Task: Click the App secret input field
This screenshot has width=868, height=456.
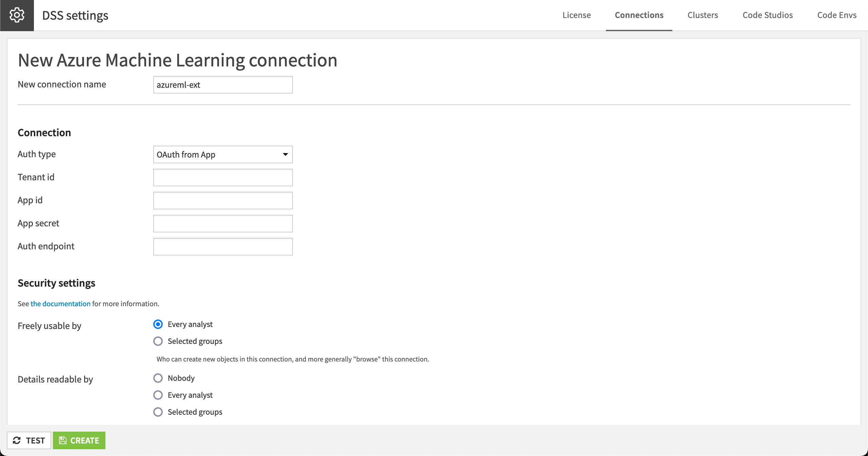Action: pyautogui.click(x=222, y=223)
